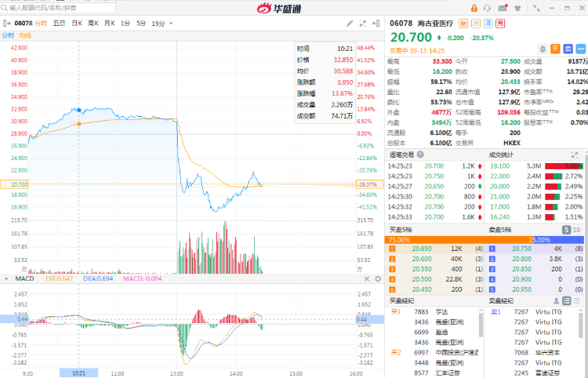Screen dimensions: 588x378
Task: Open the mail messages icon
Action: pyautogui.click(x=503, y=8)
